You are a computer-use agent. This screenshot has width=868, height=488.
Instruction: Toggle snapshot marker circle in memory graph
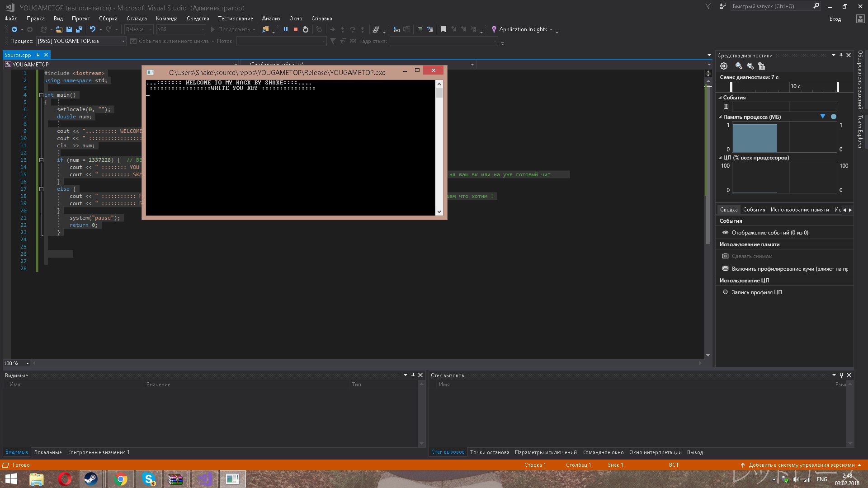834,117
